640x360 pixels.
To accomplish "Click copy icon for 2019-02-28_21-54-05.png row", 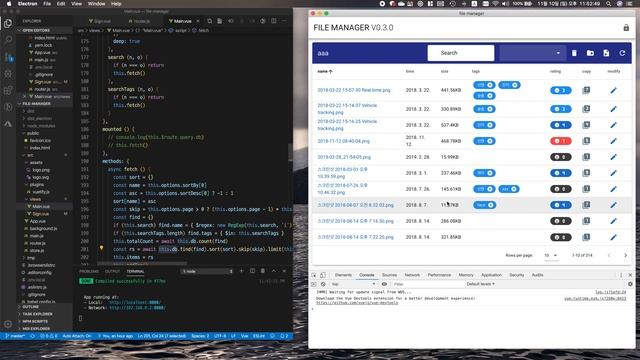I will point(586,157).
